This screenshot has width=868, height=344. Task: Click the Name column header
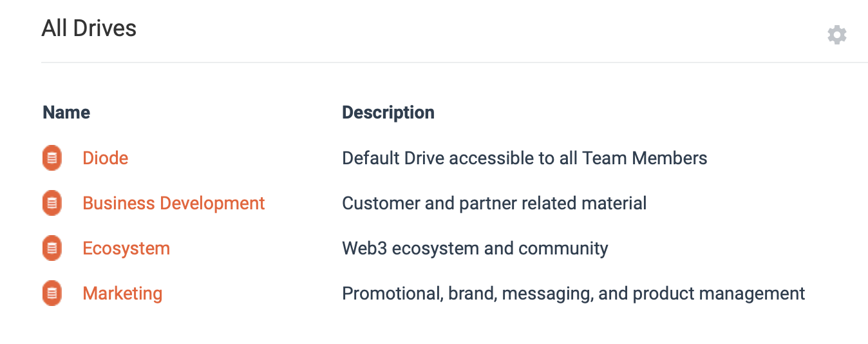[66, 113]
